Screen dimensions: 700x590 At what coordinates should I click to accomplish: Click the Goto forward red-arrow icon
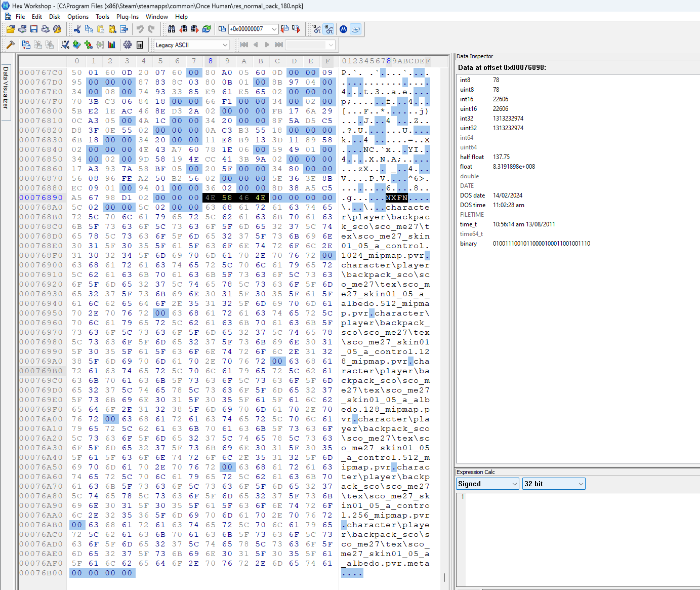tap(296, 29)
